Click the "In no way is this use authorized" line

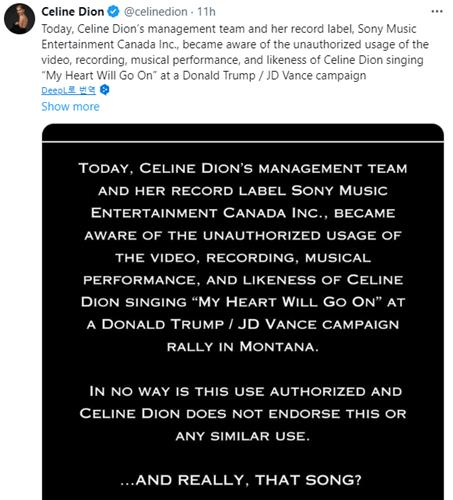point(246,391)
